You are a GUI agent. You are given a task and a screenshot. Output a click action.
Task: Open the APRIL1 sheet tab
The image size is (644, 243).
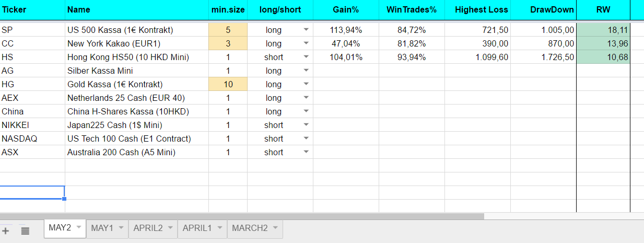(197, 228)
